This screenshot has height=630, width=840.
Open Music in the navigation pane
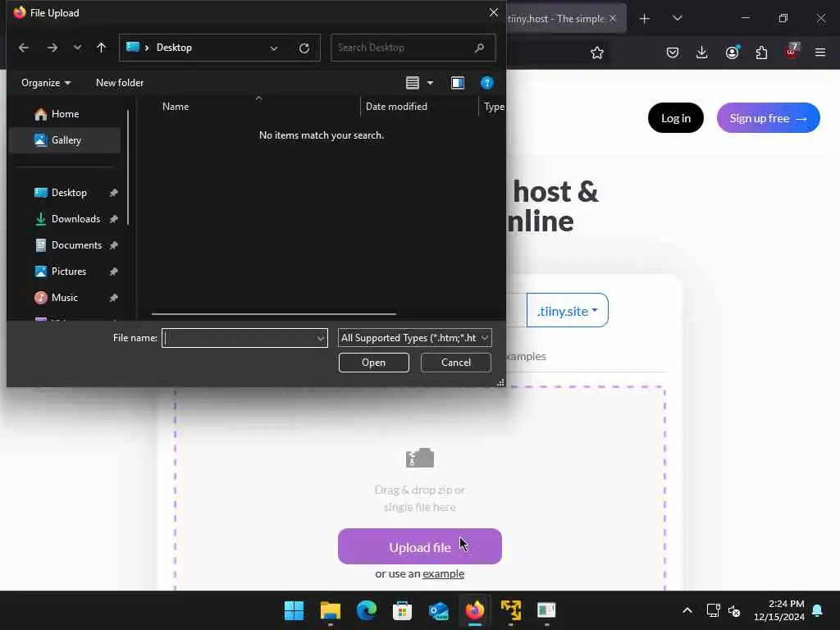coord(64,298)
